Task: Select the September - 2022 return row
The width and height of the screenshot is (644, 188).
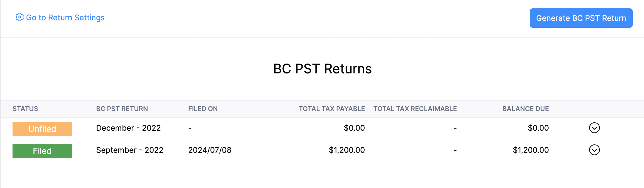Action: pyautogui.click(x=130, y=150)
